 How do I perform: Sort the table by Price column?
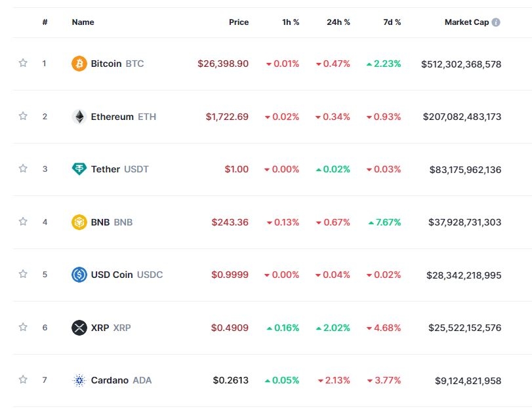point(239,22)
